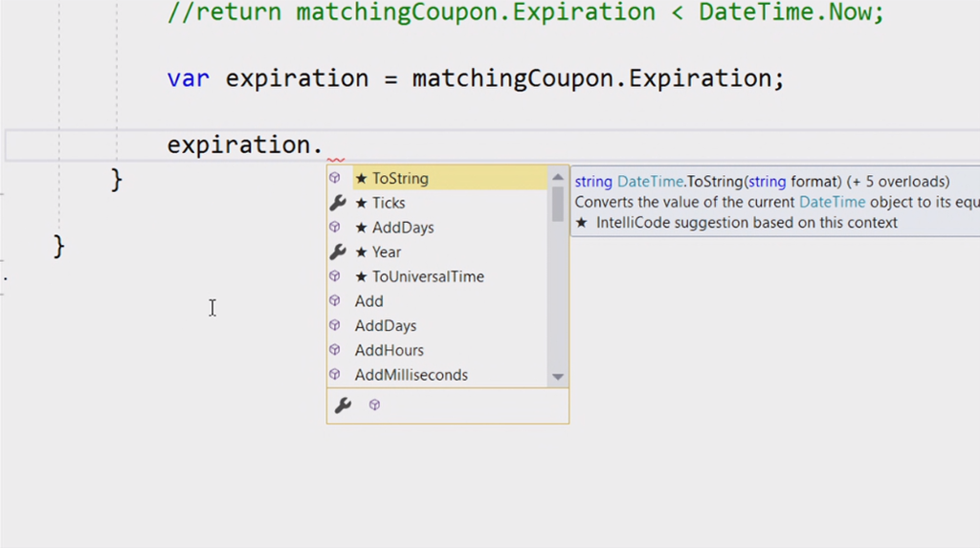Click the completion list scrollbar thumb

(x=558, y=204)
